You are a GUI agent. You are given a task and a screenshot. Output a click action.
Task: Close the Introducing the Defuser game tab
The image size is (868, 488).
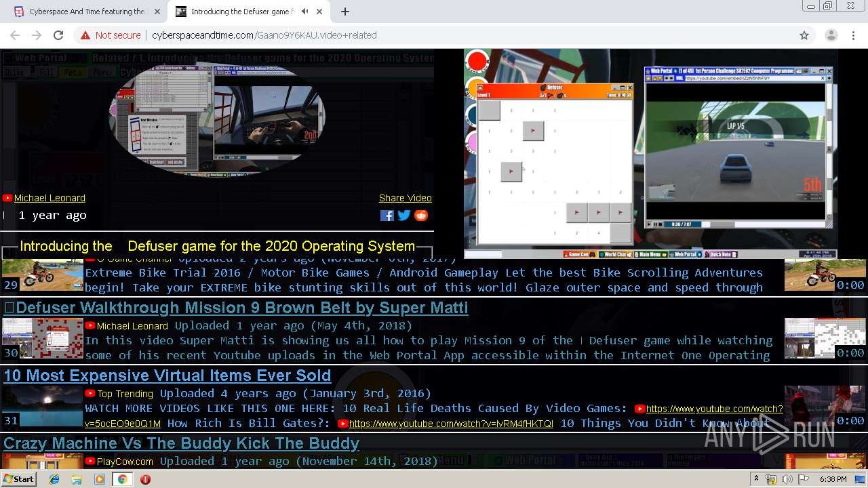(x=321, y=12)
